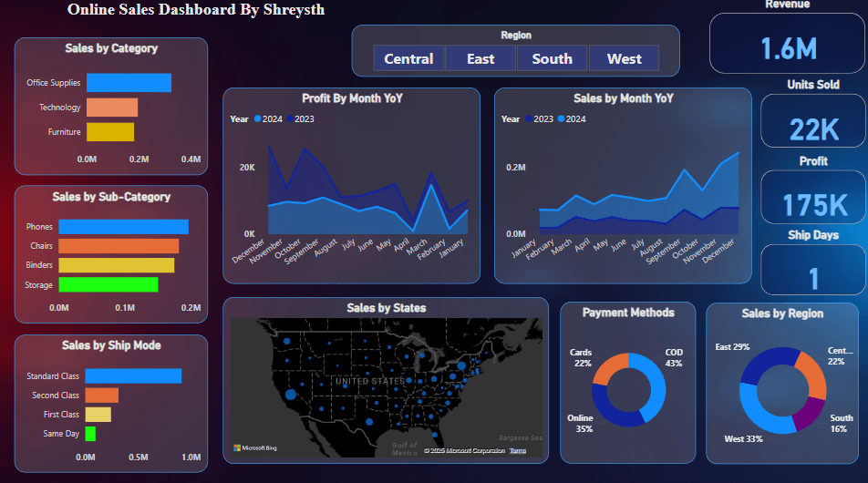Click the Office Supplies category bar

coord(129,83)
